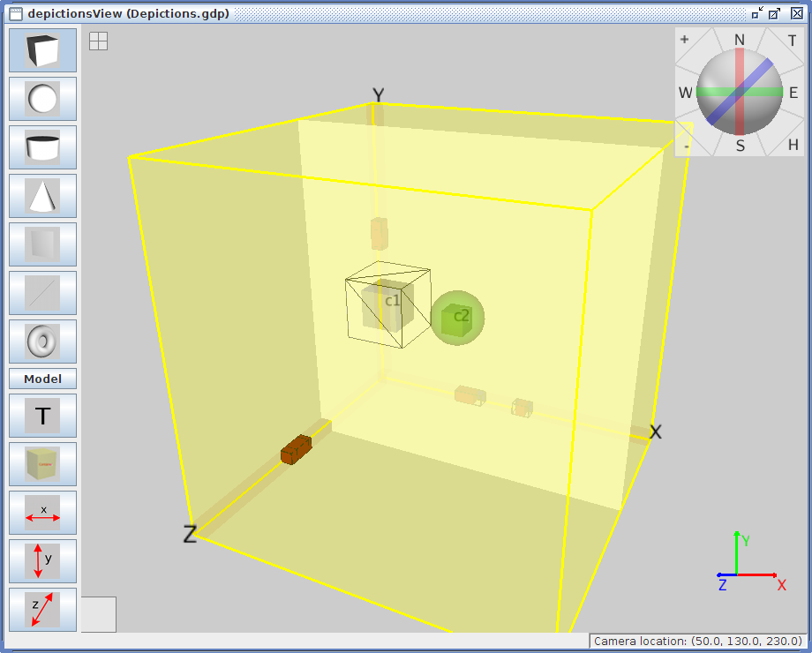Screen dimensions: 812x653
Task: Reset to Home view (H) on compass
Action: coord(793,145)
